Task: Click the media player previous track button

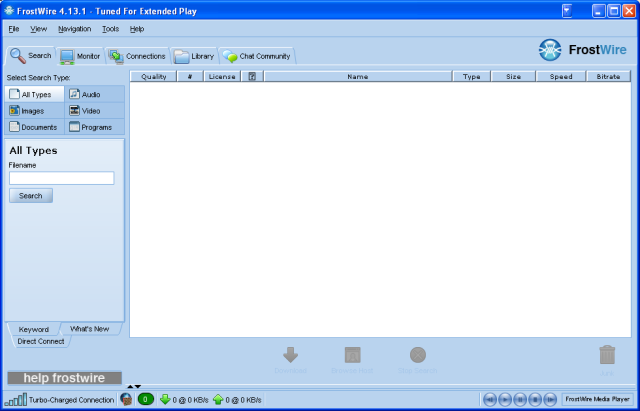Action: pyautogui.click(x=490, y=399)
